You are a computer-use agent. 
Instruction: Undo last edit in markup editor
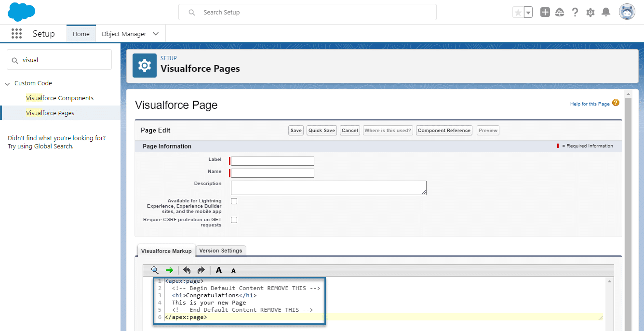pos(187,270)
